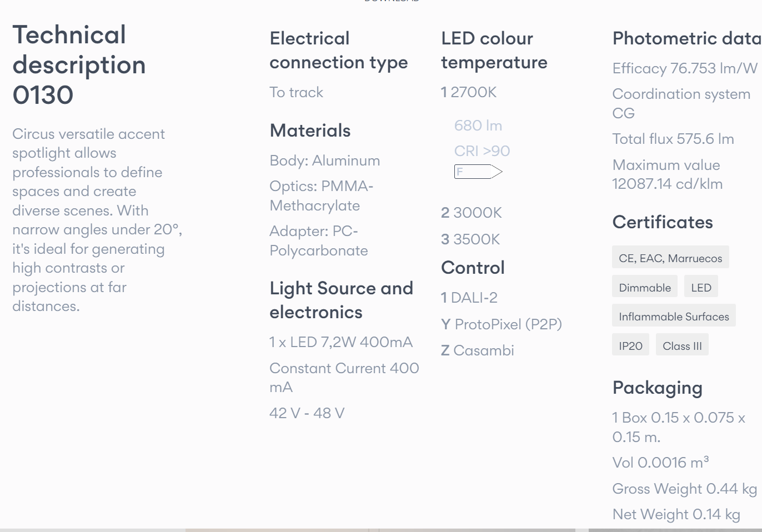Screen dimensions: 762x532
Task: Click the LED certificate tag
Action: tap(700, 288)
